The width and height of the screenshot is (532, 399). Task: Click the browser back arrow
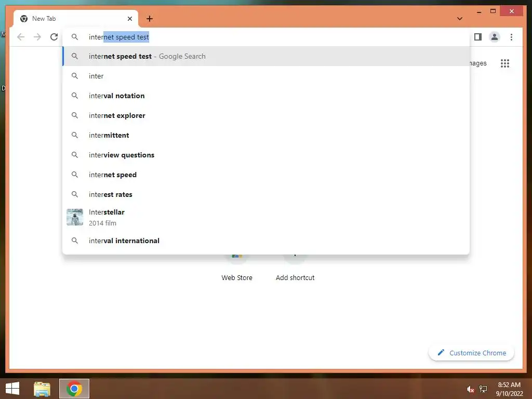pyautogui.click(x=21, y=37)
